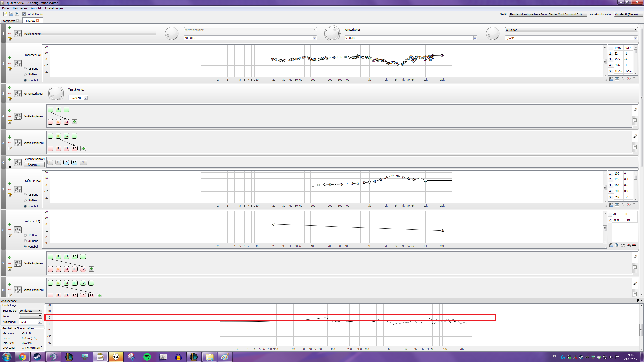Open Spotify from the taskbar
Screen dimensions: 644x362
tap(147, 357)
